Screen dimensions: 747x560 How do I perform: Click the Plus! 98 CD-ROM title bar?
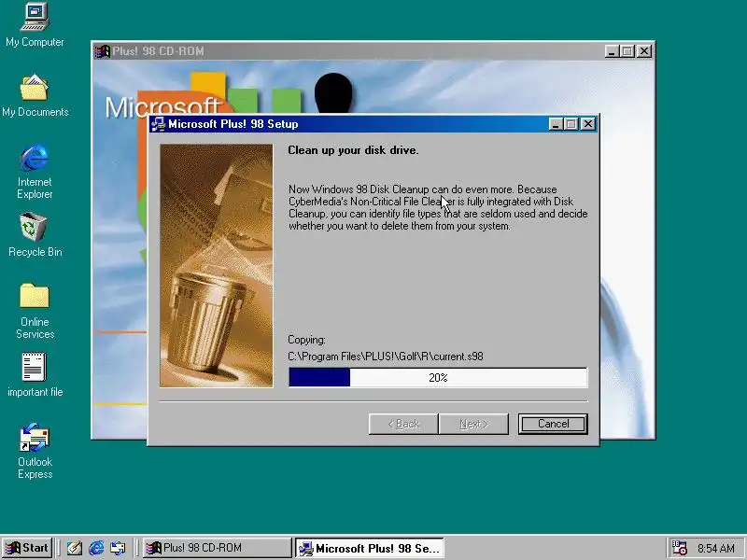[x=373, y=51]
